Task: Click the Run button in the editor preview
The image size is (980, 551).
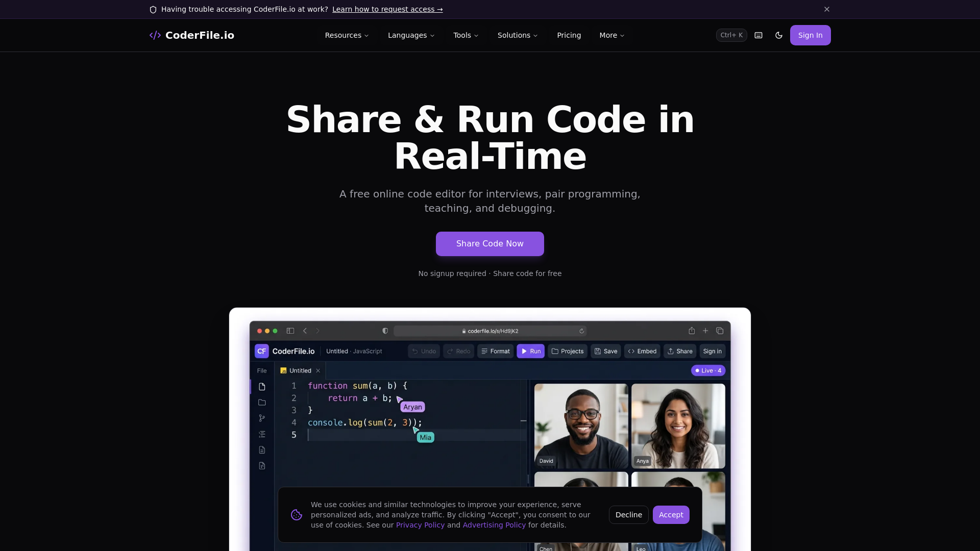Action: [530, 351]
